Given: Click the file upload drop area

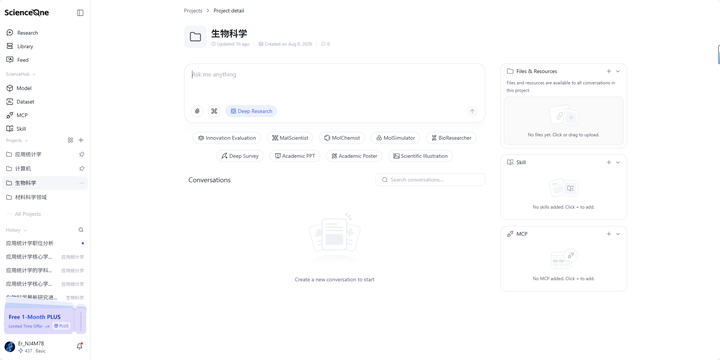Looking at the screenshot, I should pos(563,121).
